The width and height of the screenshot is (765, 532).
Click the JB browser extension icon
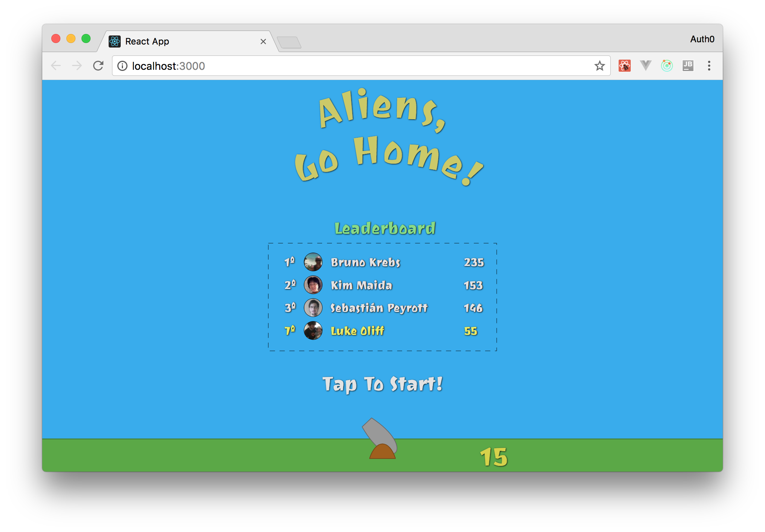(688, 65)
